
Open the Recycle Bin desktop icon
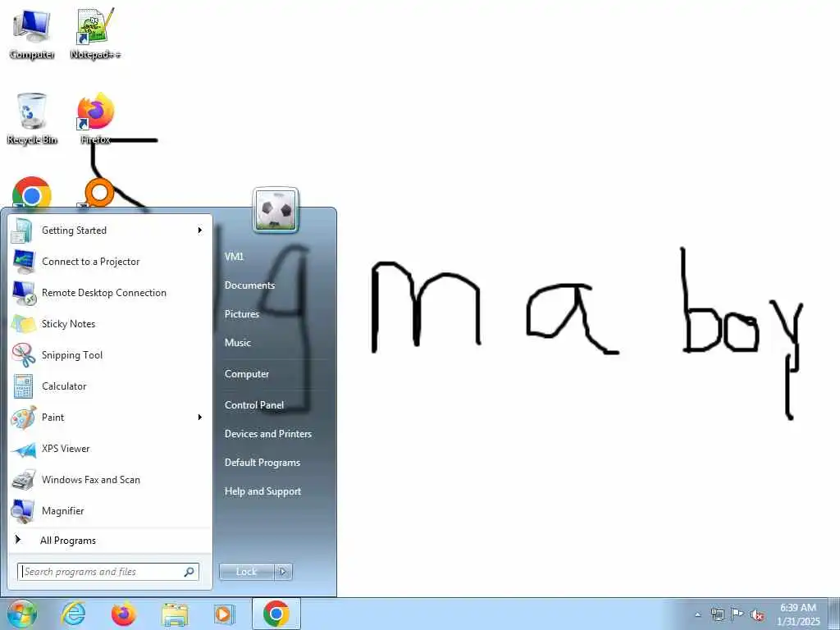point(32,119)
